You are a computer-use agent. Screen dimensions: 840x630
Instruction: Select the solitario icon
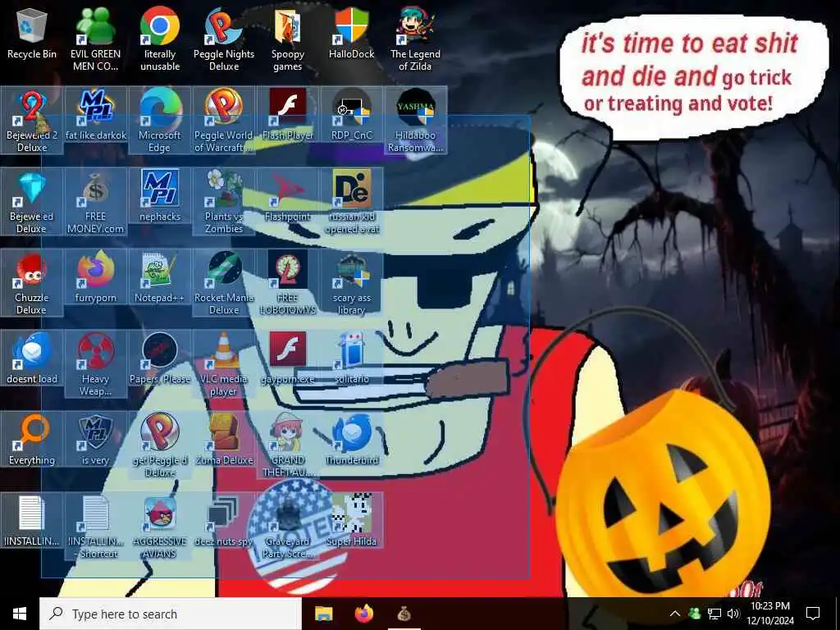tap(351, 359)
